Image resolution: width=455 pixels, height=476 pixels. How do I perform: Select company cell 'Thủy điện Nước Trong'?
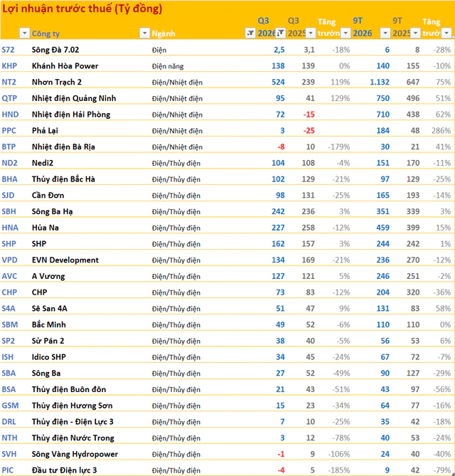(73, 438)
